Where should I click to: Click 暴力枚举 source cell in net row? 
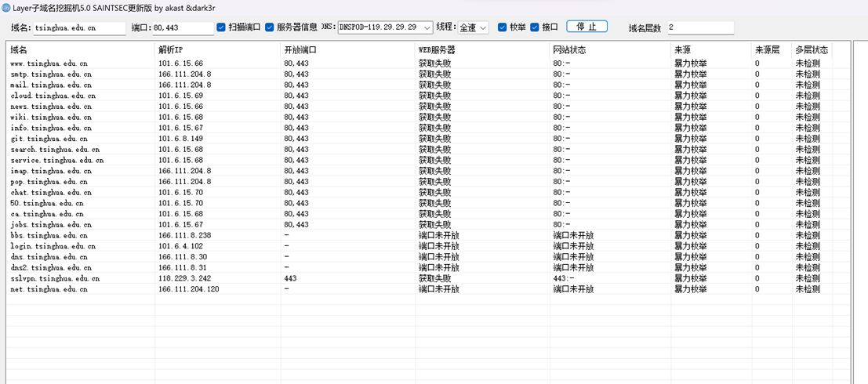click(x=690, y=289)
